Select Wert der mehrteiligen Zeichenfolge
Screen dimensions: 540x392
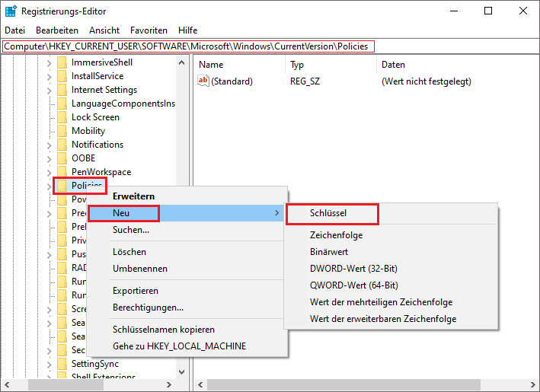point(391,302)
